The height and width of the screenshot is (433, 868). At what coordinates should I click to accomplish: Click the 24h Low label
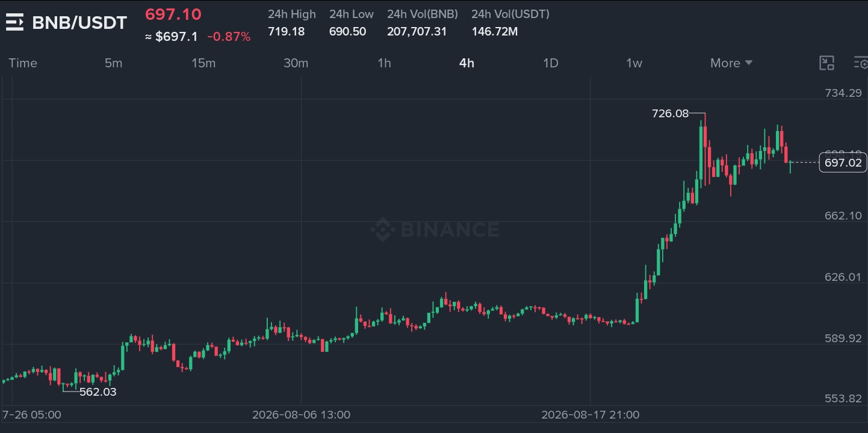tap(352, 14)
